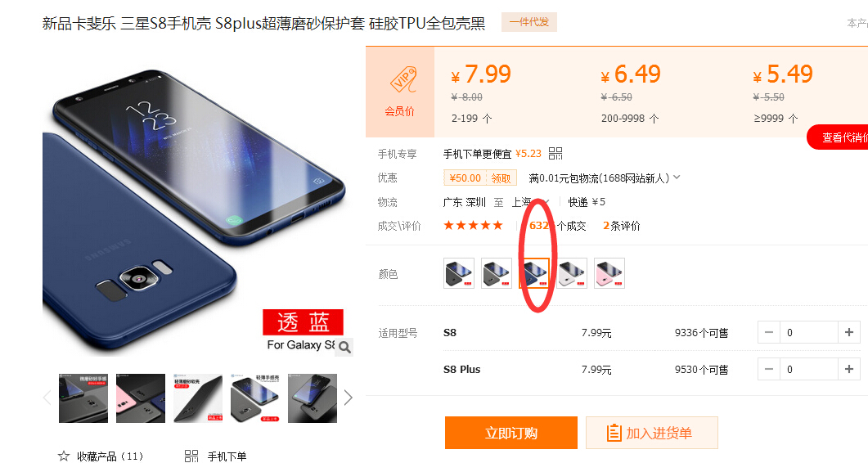Open the 2条评价 reviews link
The image size is (868, 463).
[621, 226]
